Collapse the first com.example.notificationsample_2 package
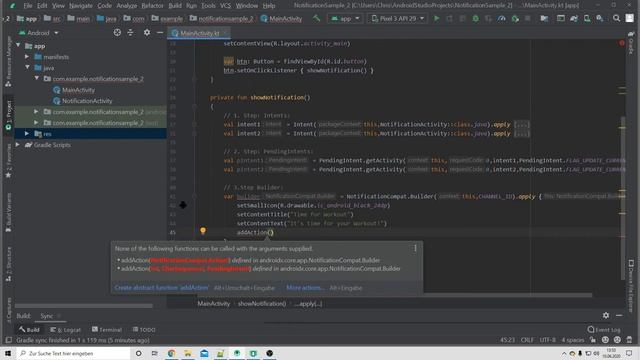 tap(36, 78)
